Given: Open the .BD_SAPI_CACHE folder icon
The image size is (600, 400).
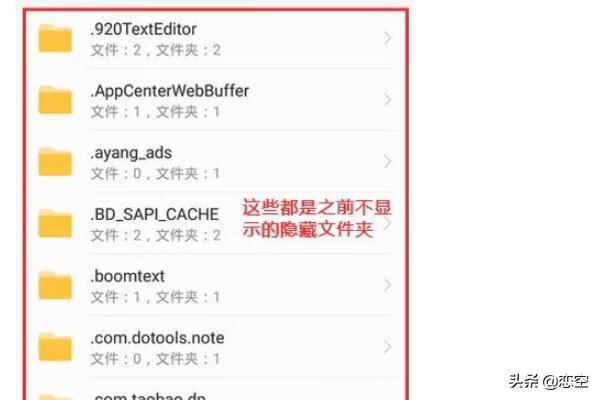Looking at the screenshot, I should click(x=55, y=223).
